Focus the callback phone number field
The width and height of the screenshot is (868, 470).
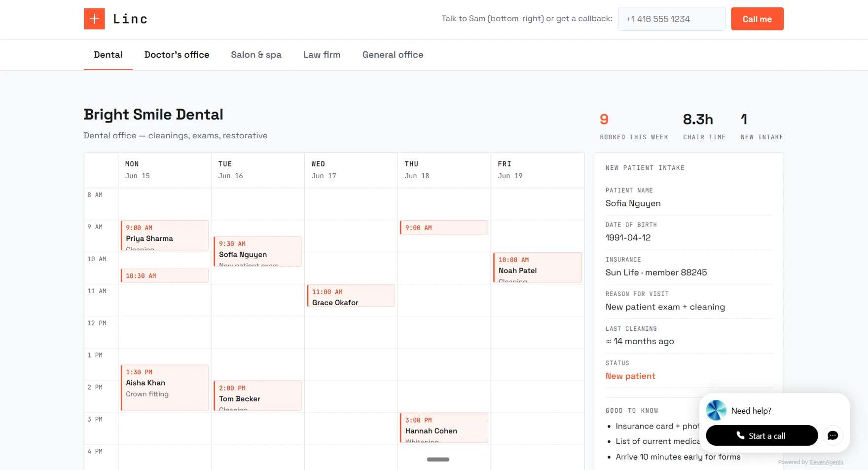[x=671, y=19]
